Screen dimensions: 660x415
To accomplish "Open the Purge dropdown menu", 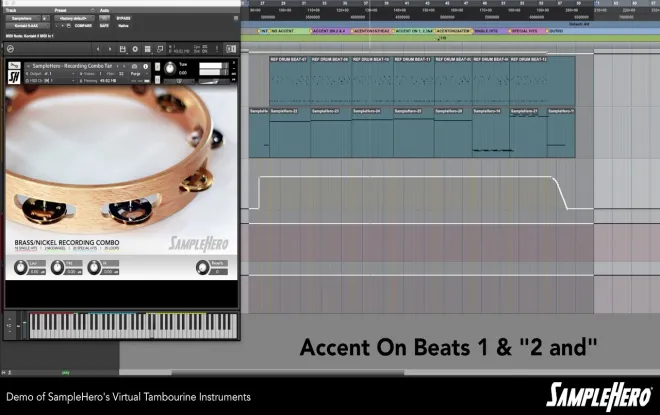I will pyautogui.click(x=138, y=74).
